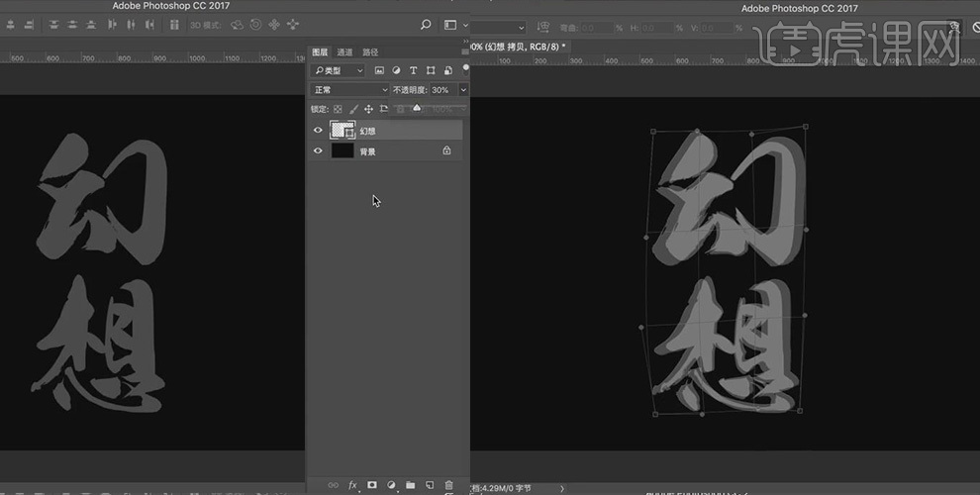Select the 幻想 拷贝 document tab
Image resolution: width=980 pixels, height=495 pixels.
click(x=519, y=47)
